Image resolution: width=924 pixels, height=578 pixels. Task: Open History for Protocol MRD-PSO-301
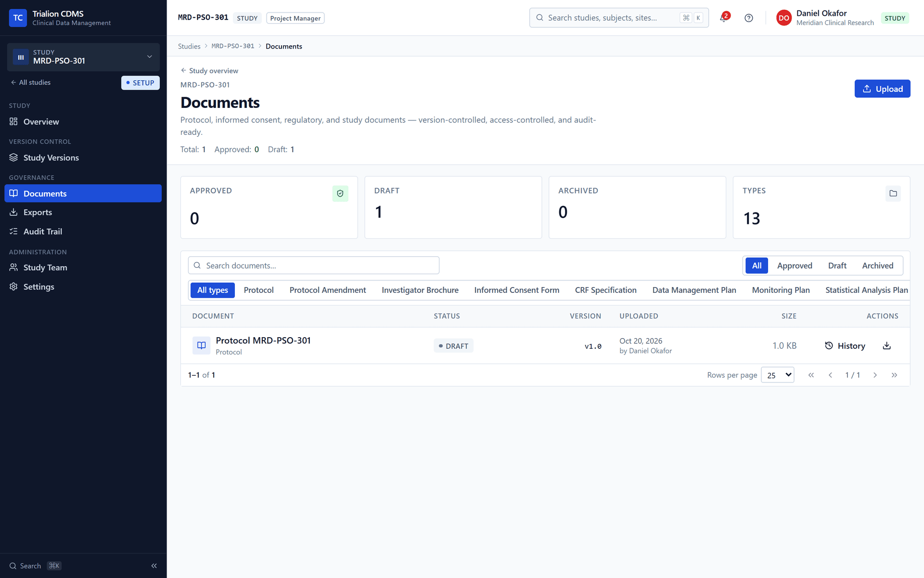point(845,346)
